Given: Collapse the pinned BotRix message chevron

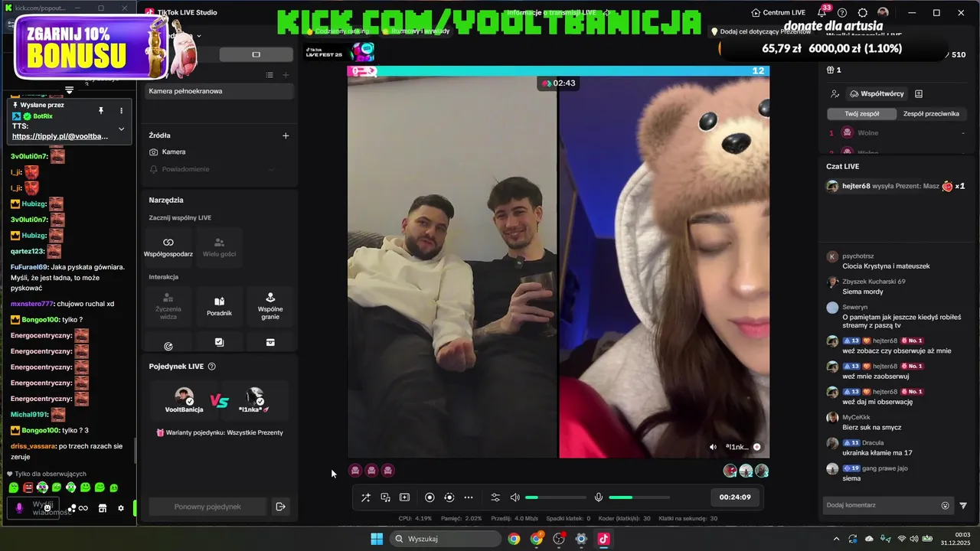Looking at the screenshot, I should pos(121,129).
